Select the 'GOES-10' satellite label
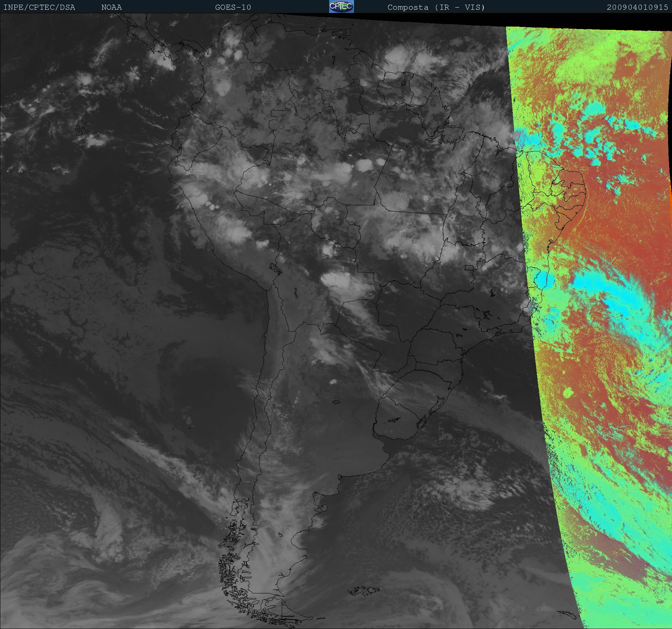672x629 pixels. [233, 7]
